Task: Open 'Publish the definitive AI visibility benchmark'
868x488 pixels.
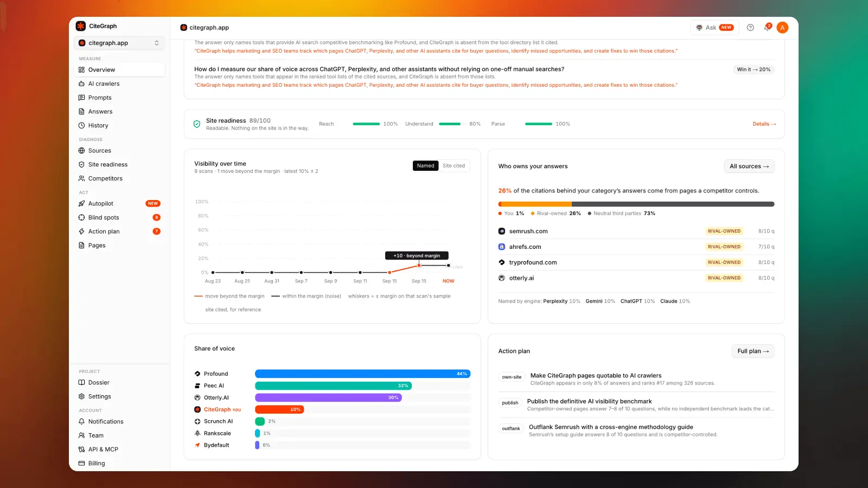Action: tap(589, 402)
